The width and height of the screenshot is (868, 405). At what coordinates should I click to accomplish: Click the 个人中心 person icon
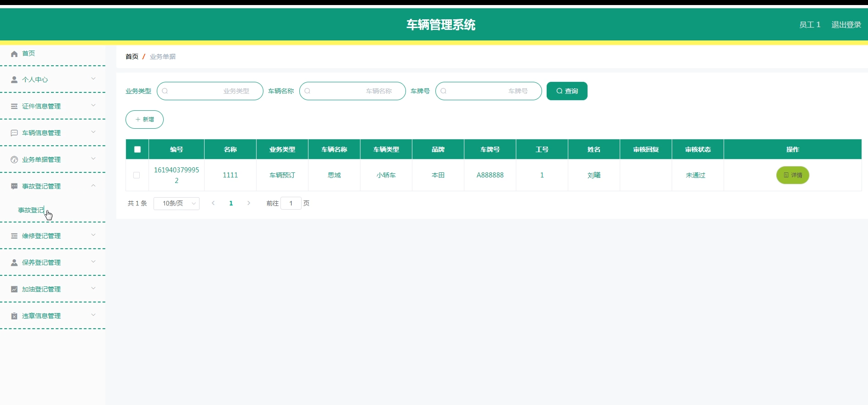(14, 80)
